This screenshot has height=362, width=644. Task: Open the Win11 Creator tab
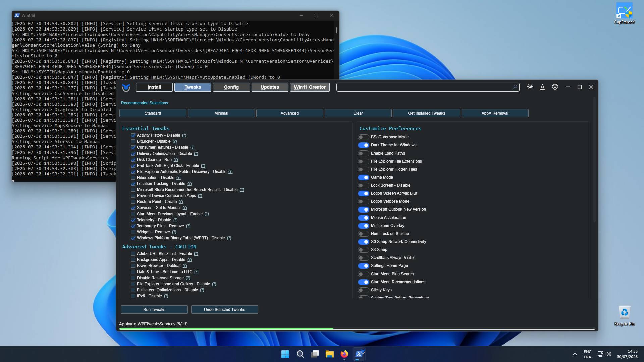[310, 87]
